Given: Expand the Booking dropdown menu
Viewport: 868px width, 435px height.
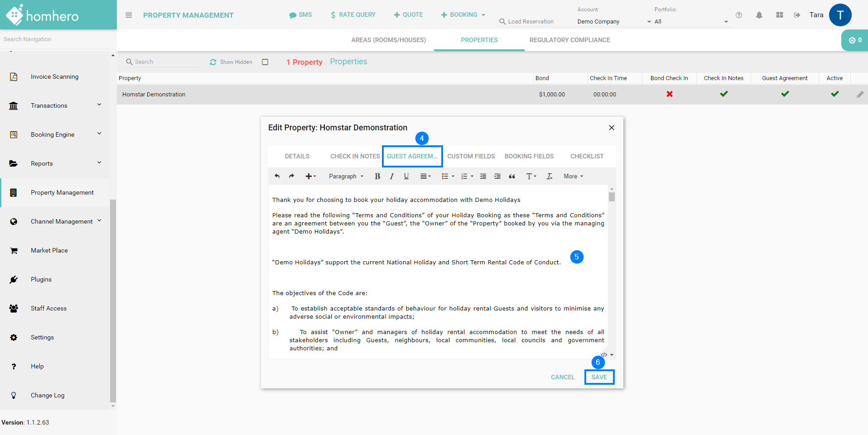Looking at the screenshot, I should tap(463, 15).
